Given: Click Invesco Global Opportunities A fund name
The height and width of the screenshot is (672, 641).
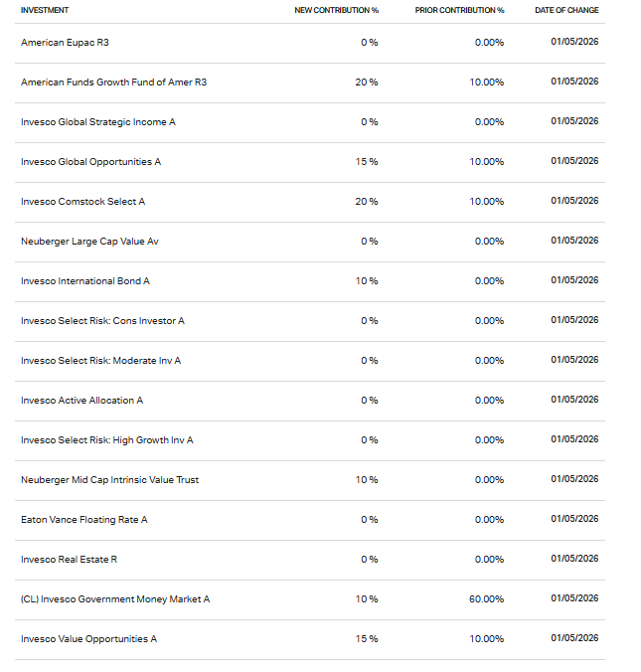Looking at the screenshot, I should coord(90,161).
